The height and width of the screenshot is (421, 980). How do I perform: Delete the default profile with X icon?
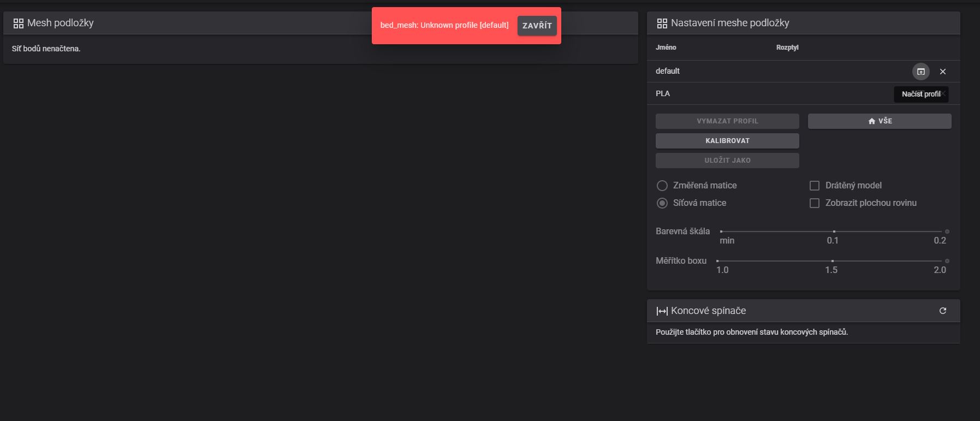tap(942, 72)
